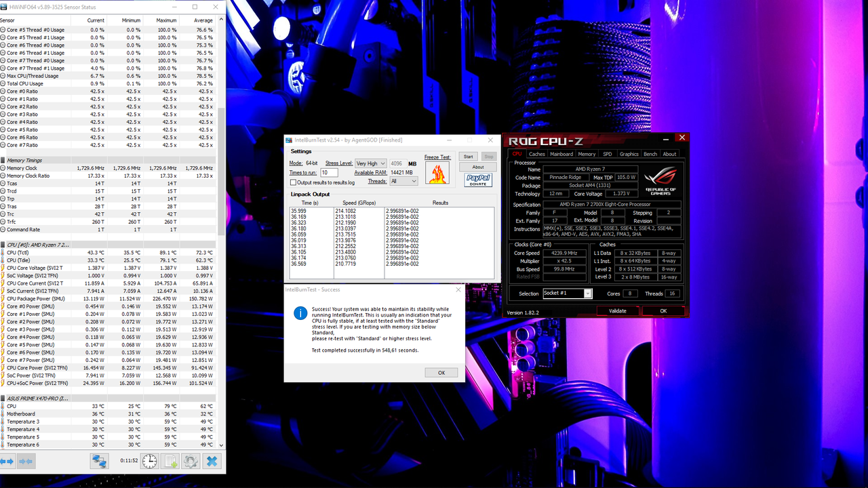868x488 pixels.
Task: Select the CPU+SoC Power (SVI2 TFN) row
Action: tap(108, 383)
